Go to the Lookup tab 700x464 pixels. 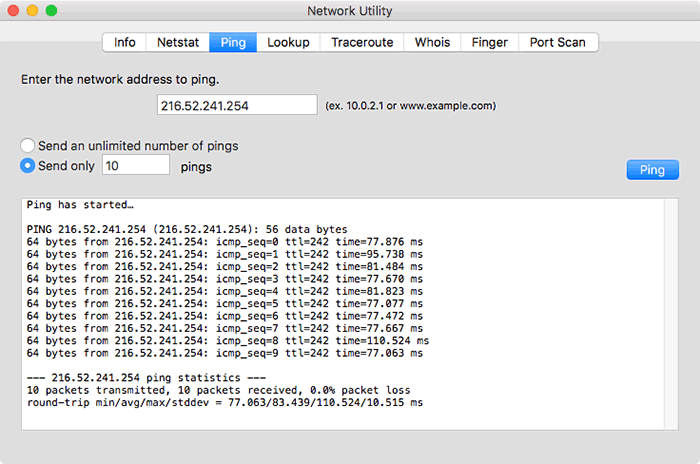[288, 42]
